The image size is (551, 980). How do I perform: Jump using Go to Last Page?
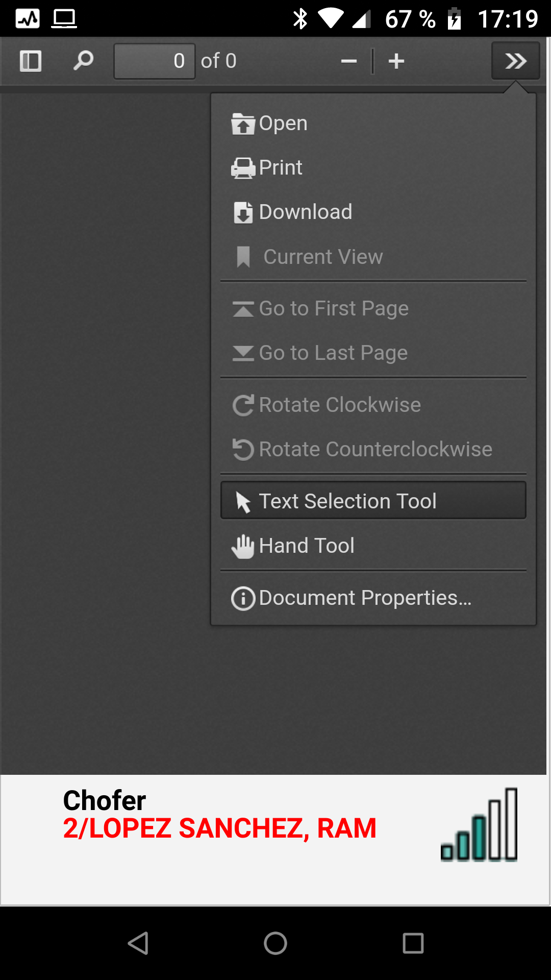[x=333, y=353]
